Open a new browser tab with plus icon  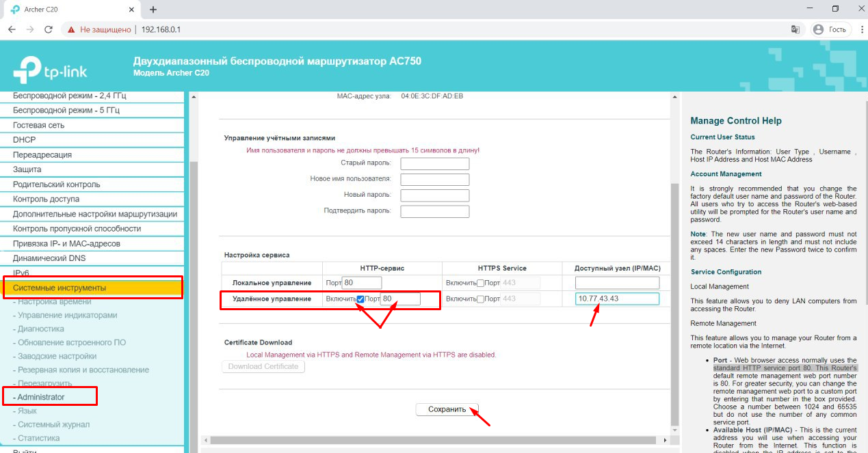pyautogui.click(x=153, y=10)
